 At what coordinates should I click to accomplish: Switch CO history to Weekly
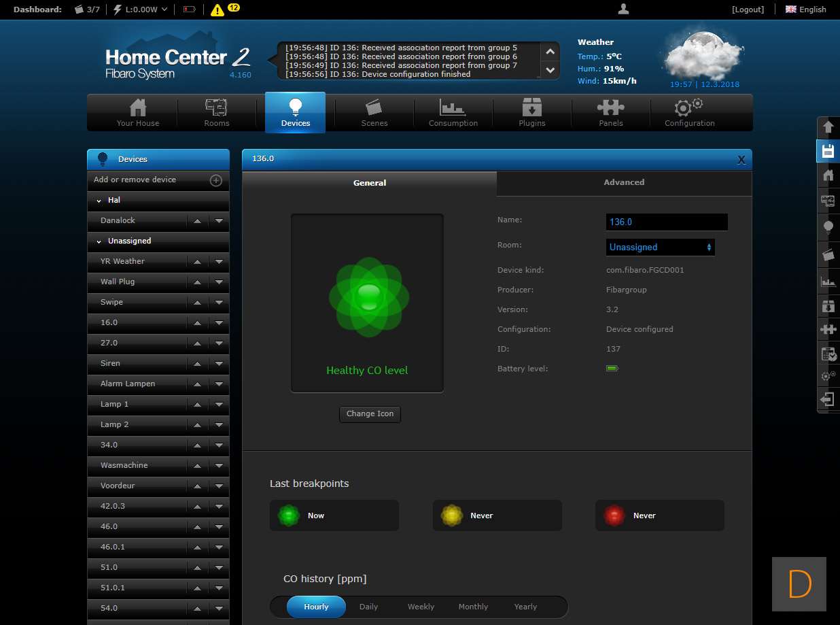tap(421, 607)
